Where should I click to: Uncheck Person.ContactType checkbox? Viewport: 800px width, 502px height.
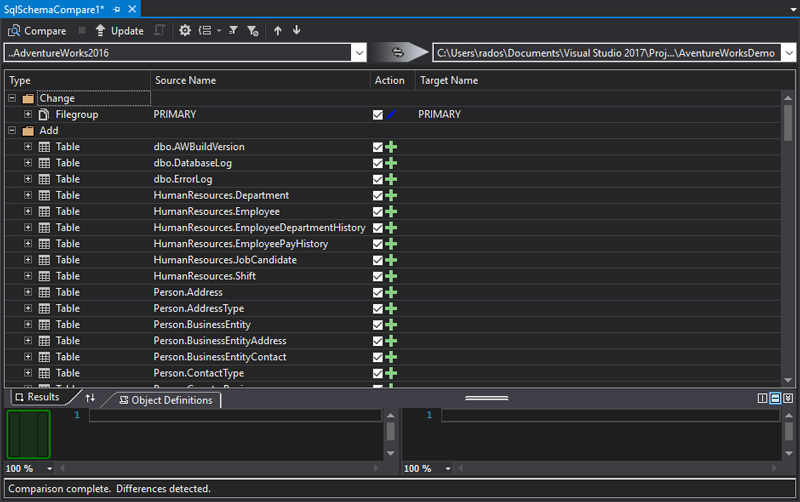click(378, 373)
